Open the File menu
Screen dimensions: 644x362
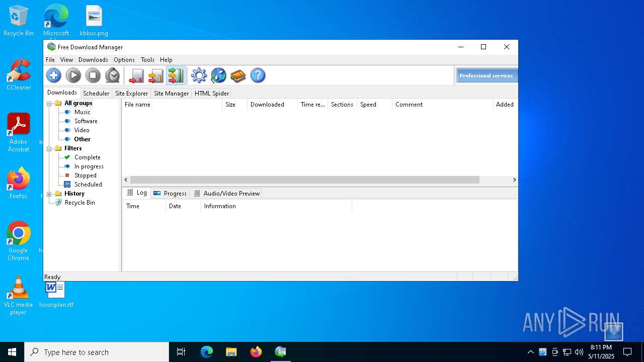(50, 59)
